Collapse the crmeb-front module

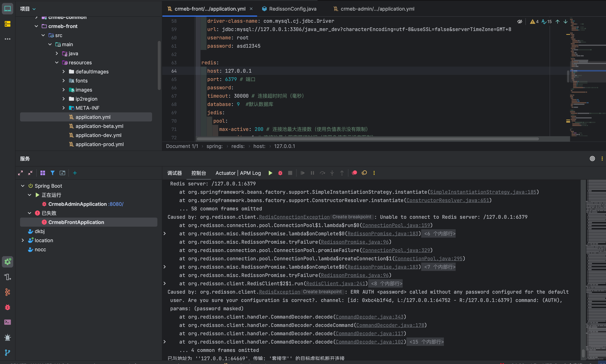pos(36,26)
